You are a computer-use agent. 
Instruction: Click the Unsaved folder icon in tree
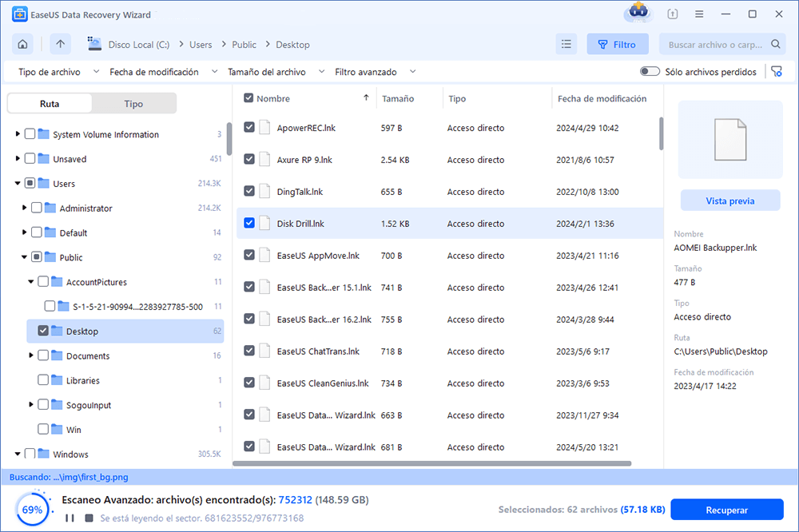[43, 159]
